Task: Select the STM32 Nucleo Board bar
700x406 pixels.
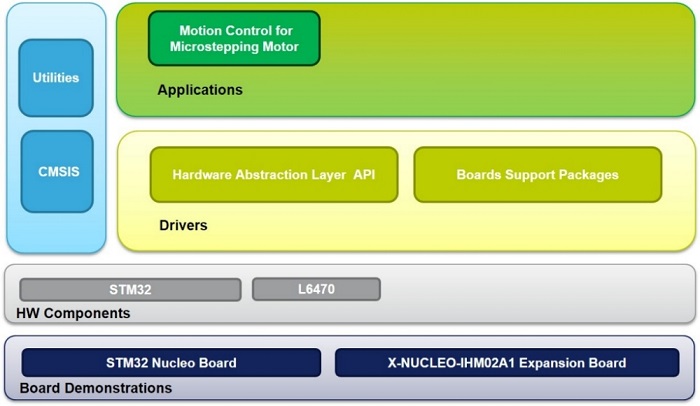Action: click(171, 363)
